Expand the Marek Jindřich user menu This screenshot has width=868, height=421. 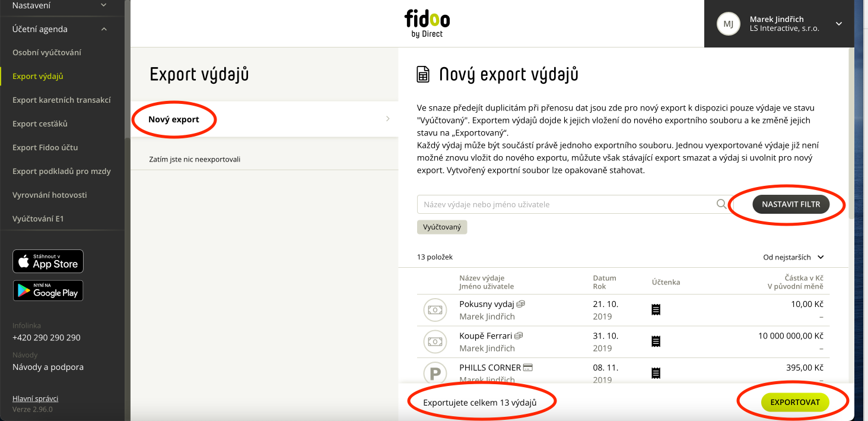(838, 24)
